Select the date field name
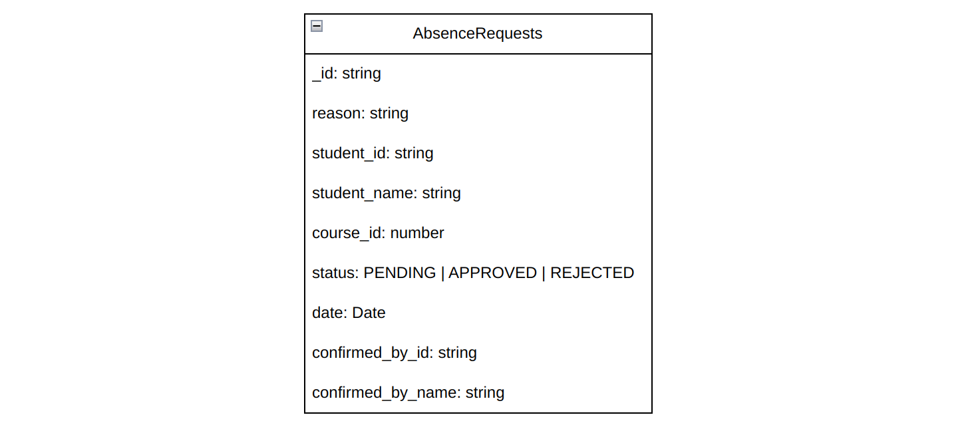980x429 pixels. [x=328, y=313]
